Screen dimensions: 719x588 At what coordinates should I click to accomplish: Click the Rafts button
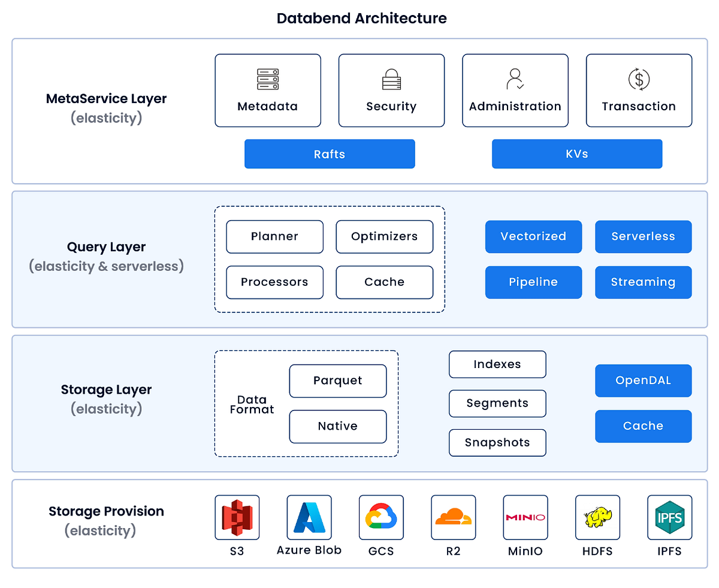[x=330, y=153]
